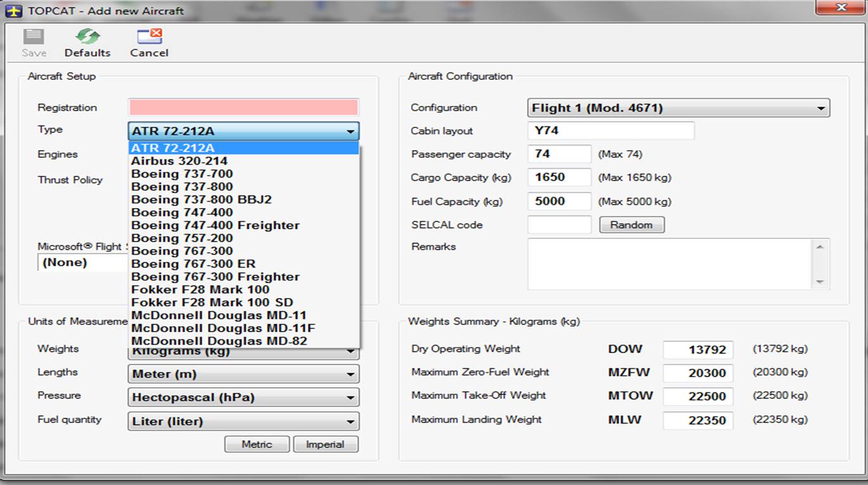
Task: Pick Boeing 737-800 BBJ2 in the list
Action: pos(244,200)
